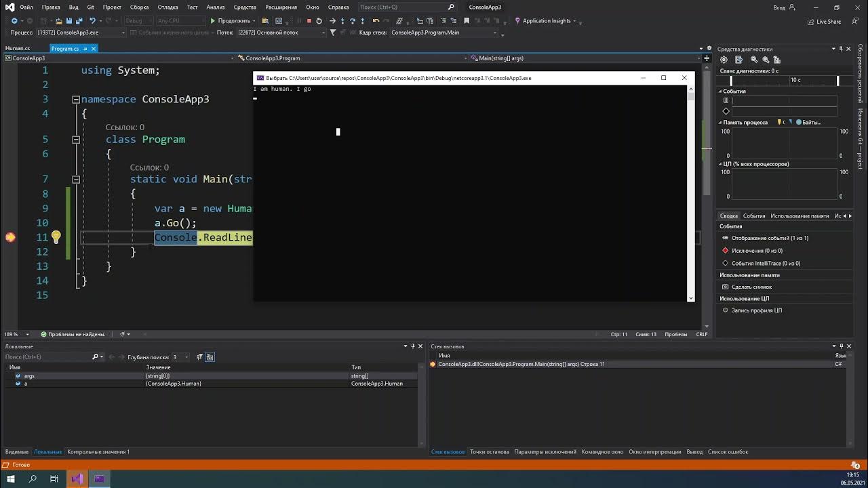This screenshot has width=868, height=488.
Task: Open the Контрольные значения 1 tab
Action: [x=98, y=451]
